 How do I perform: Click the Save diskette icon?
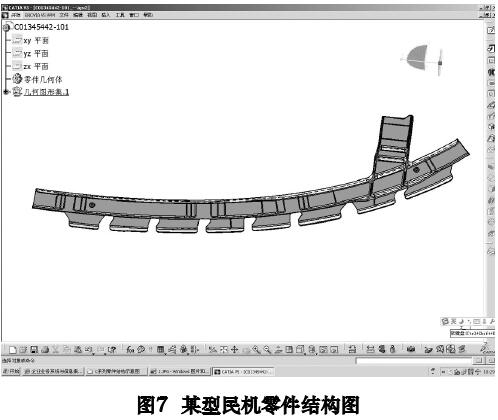coord(34,350)
